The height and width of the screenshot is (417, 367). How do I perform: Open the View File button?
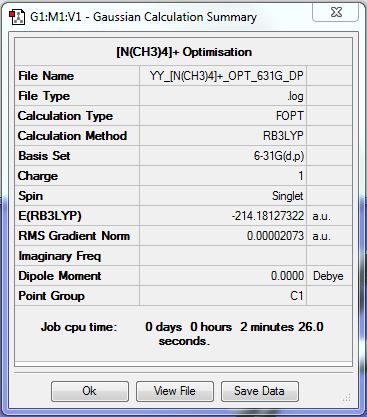[x=175, y=391]
